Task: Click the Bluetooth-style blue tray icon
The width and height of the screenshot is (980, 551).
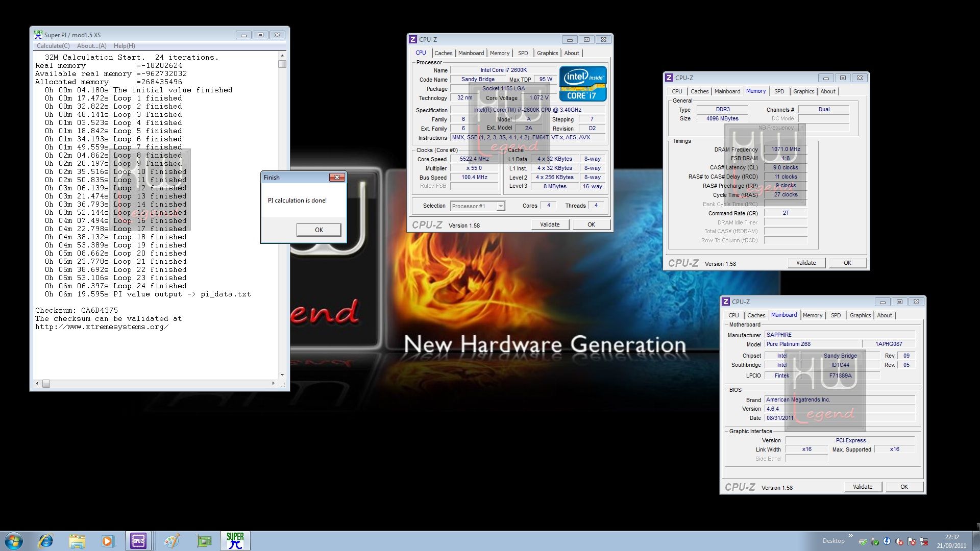Action: [x=887, y=541]
